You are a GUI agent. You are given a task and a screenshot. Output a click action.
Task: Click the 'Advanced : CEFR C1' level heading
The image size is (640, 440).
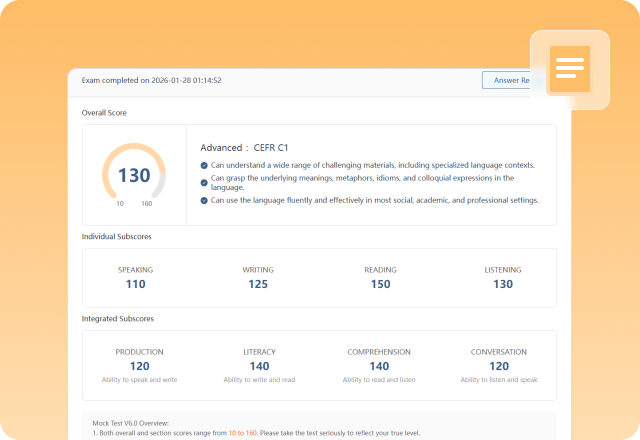coord(245,147)
